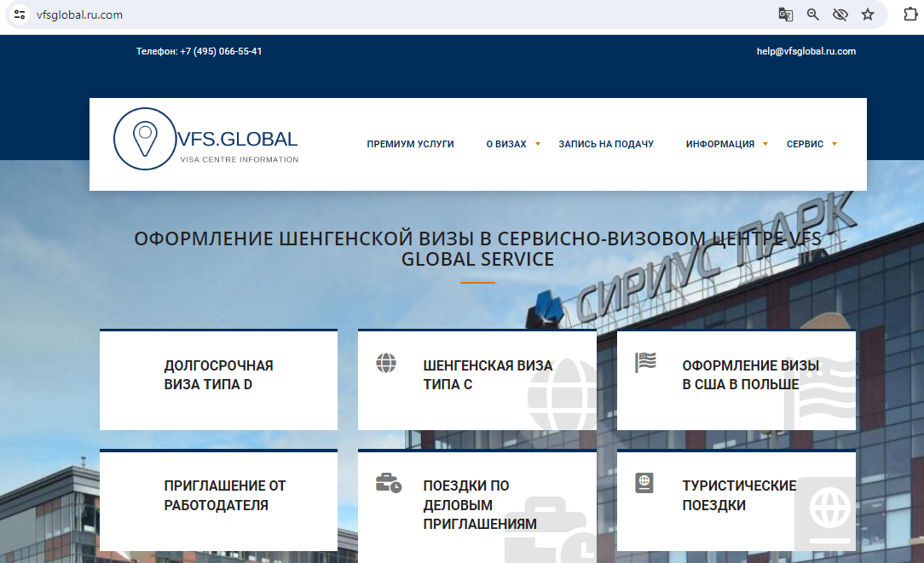Click the US flag icon on visa card
Viewport: 924px width, 563px height.
point(645,362)
